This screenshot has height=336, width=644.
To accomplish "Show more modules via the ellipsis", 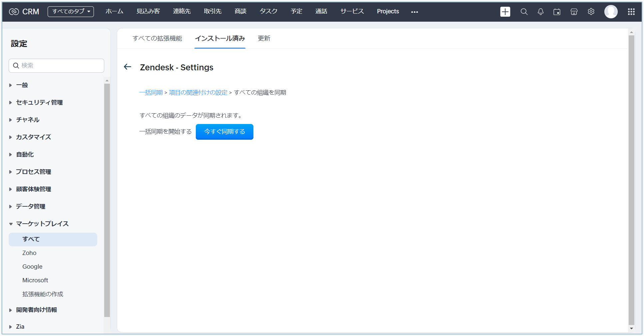I will pos(415,12).
